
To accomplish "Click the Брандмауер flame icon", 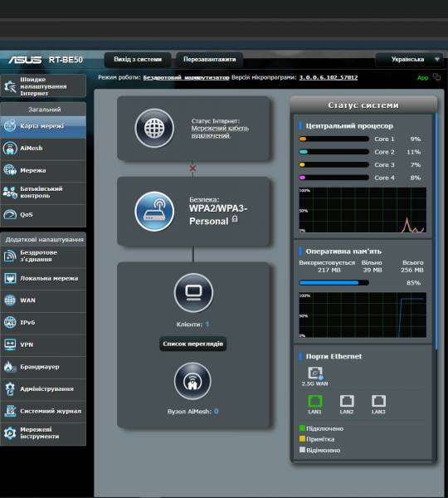I will coord(10,367).
